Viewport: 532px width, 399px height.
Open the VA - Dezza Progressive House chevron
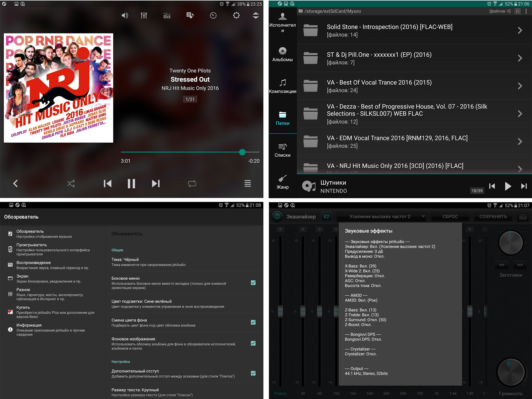coord(520,114)
